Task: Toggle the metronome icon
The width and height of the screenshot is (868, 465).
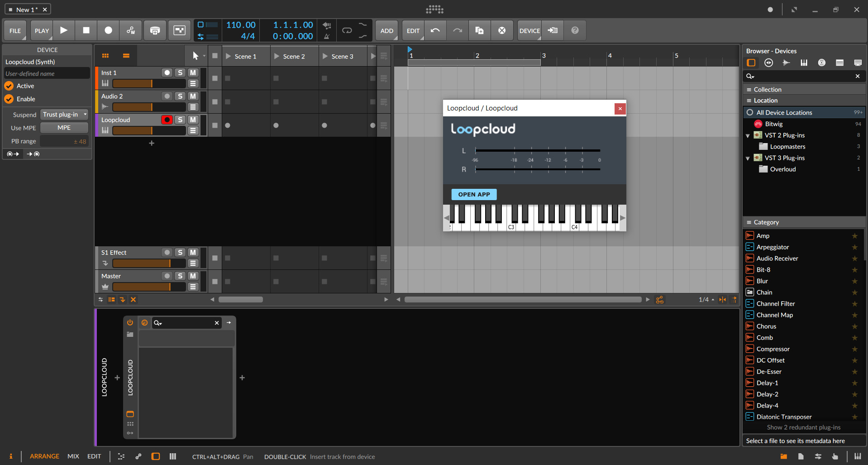Action: [x=327, y=36]
